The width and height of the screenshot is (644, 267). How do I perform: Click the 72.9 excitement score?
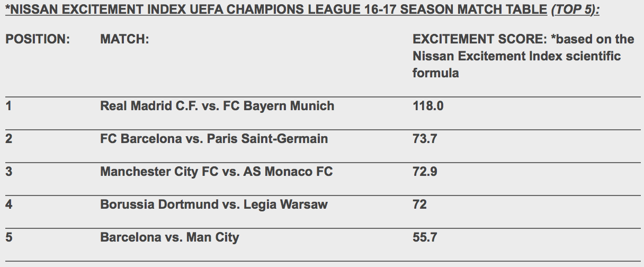[425, 172]
